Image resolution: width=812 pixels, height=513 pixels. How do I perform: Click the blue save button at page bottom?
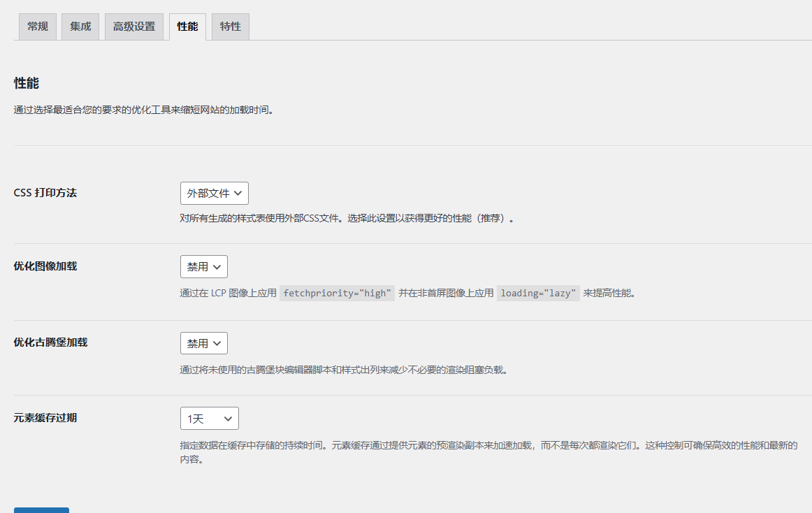(x=41, y=510)
